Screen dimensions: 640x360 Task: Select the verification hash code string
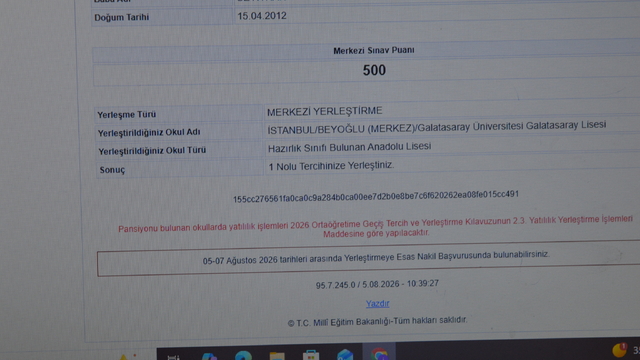(x=376, y=197)
